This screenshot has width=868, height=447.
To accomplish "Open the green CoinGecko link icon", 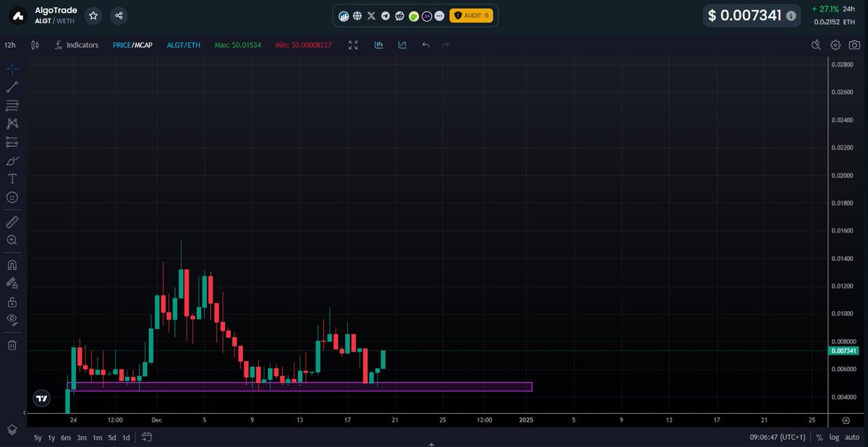I will (414, 15).
